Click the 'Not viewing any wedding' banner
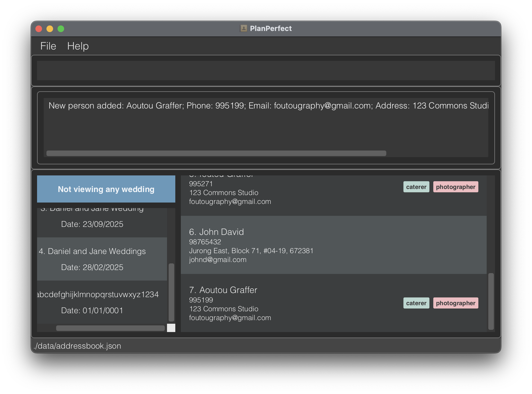532x394 pixels. pyautogui.click(x=106, y=189)
